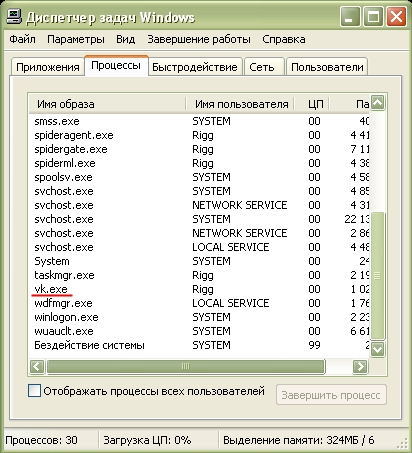Enable showing processes of all users checkbox
The height and width of the screenshot is (453, 412).
pos(35,391)
